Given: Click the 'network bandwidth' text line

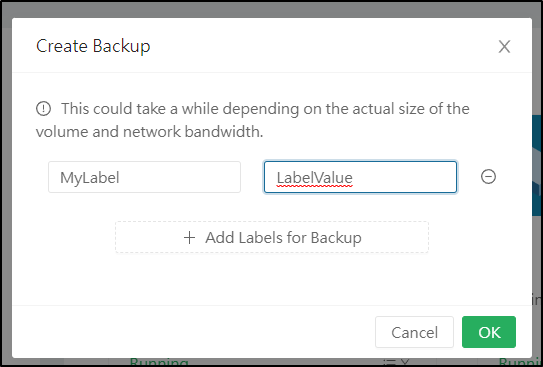Looking at the screenshot, I should click(x=150, y=132).
